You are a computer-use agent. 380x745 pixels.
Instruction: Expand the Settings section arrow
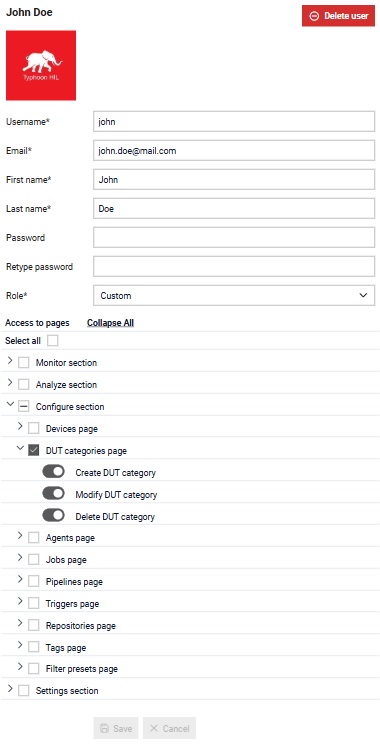(x=10, y=688)
